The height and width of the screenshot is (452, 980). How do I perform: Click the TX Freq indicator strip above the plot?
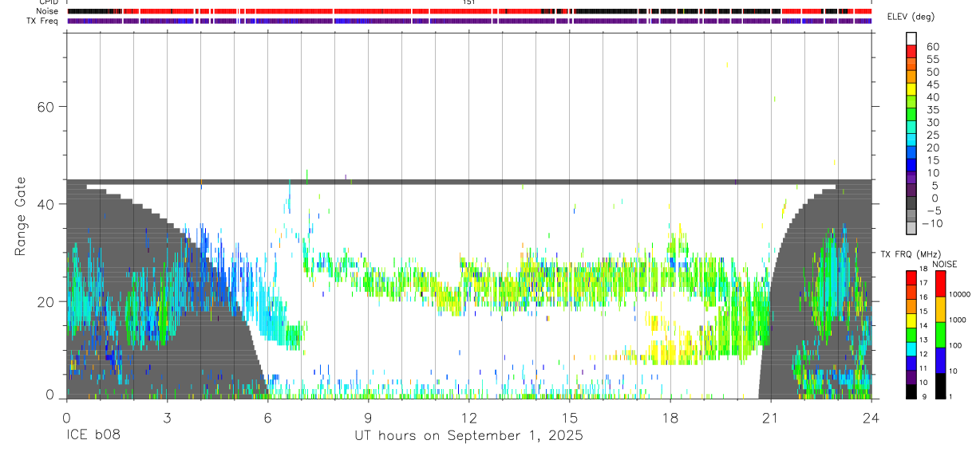(x=469, y=21)
